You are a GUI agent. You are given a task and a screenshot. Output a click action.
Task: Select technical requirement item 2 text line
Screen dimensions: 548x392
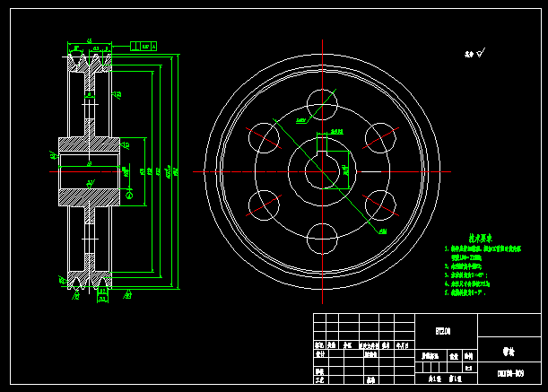click(x=463, y=266)
